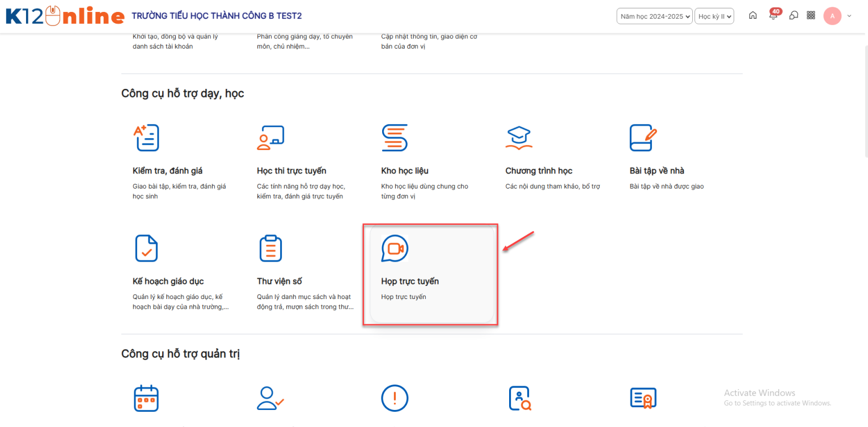Click the calendar icon under Công cụ hỗ trợ quản trị
Image resolution: width=868 pixels, height=427 pixels.
pos(146,398)
